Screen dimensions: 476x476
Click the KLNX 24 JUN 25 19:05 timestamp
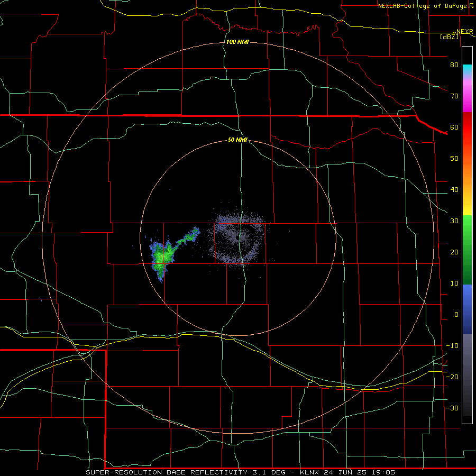click(x=347, y=472)
